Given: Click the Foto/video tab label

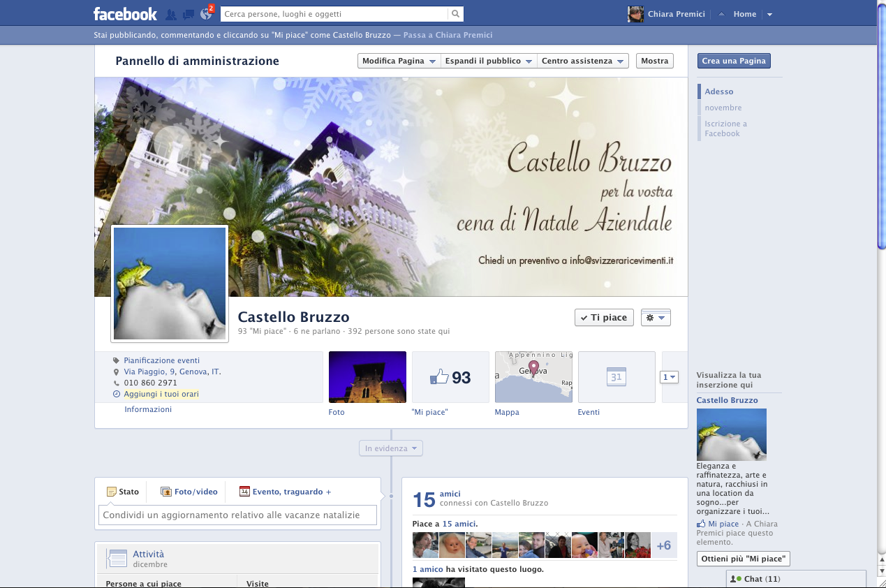Looking at the screenshot, I should pos(196,492).
